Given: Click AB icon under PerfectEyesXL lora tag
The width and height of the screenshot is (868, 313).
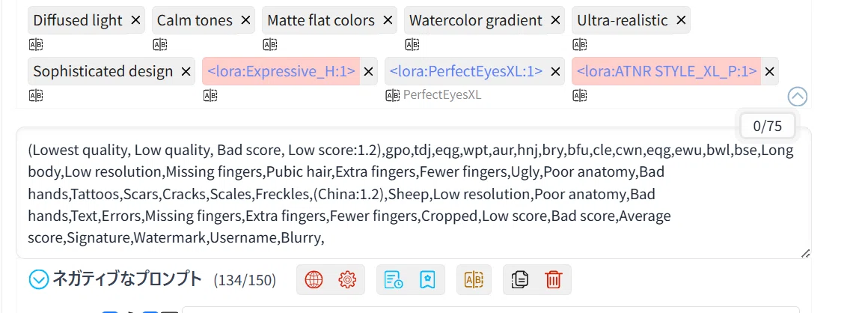Looking at the screenshot, I should pyautogui.click(x=393, y=96).
